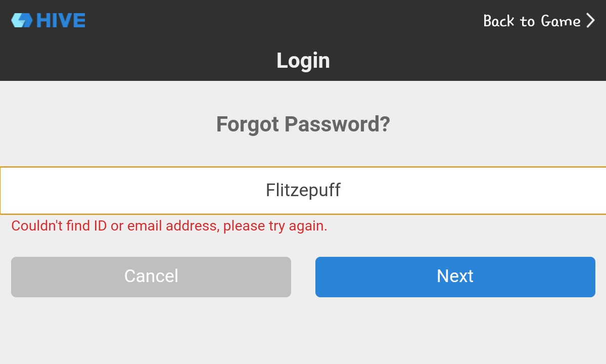The image size is (606, 364).
Task: Click the words Back to Game
Action: point(532,21)
